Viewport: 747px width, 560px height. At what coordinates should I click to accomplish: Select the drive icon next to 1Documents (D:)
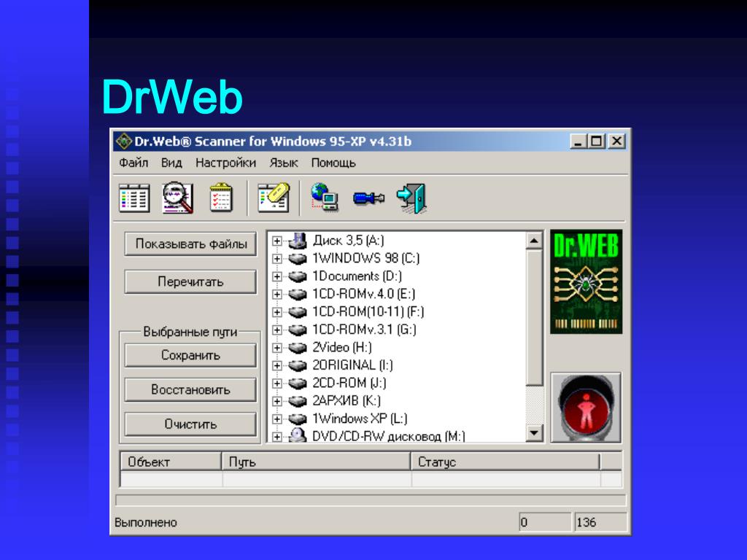coord(298,276)
